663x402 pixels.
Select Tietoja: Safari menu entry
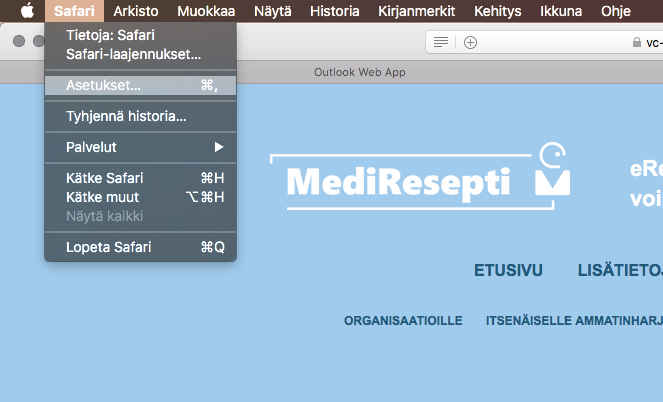(x=140, y=35)
